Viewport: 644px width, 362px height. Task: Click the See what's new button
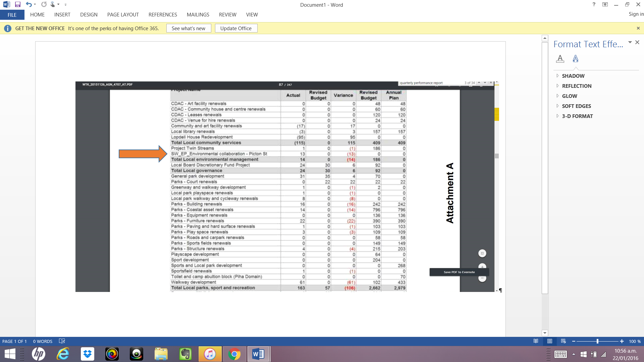click(x=189, y=28)
